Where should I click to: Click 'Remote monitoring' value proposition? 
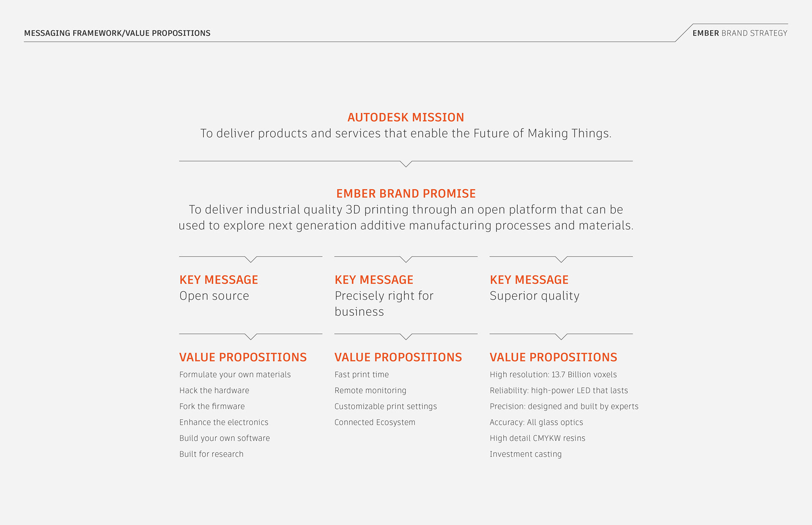click(370, 391)
